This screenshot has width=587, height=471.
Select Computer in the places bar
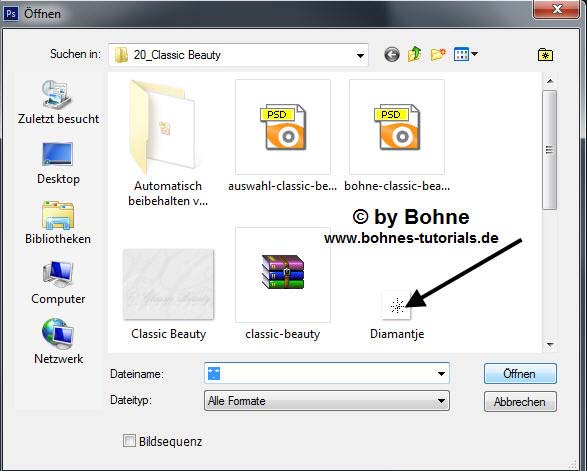pyautogui.click(x=58, y=283)
